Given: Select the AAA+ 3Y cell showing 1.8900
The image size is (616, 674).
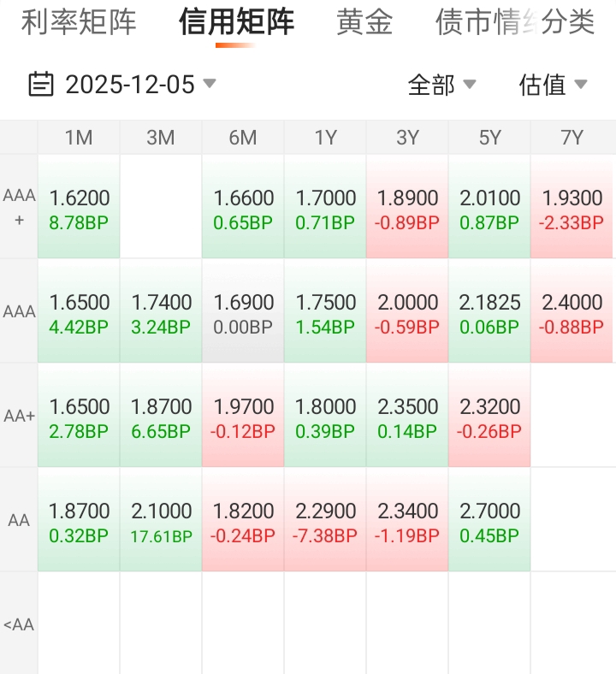Looking at the screenshot, I should [x=407, y=209].
